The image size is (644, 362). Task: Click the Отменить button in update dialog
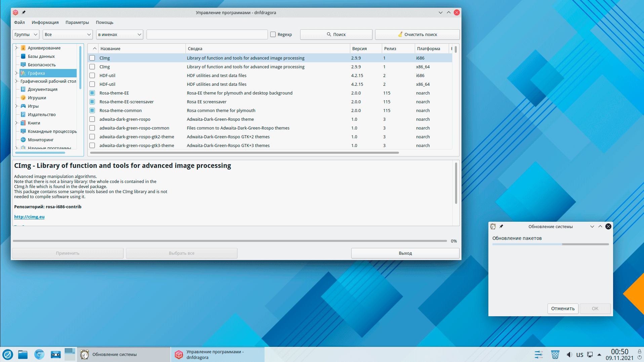563,309
